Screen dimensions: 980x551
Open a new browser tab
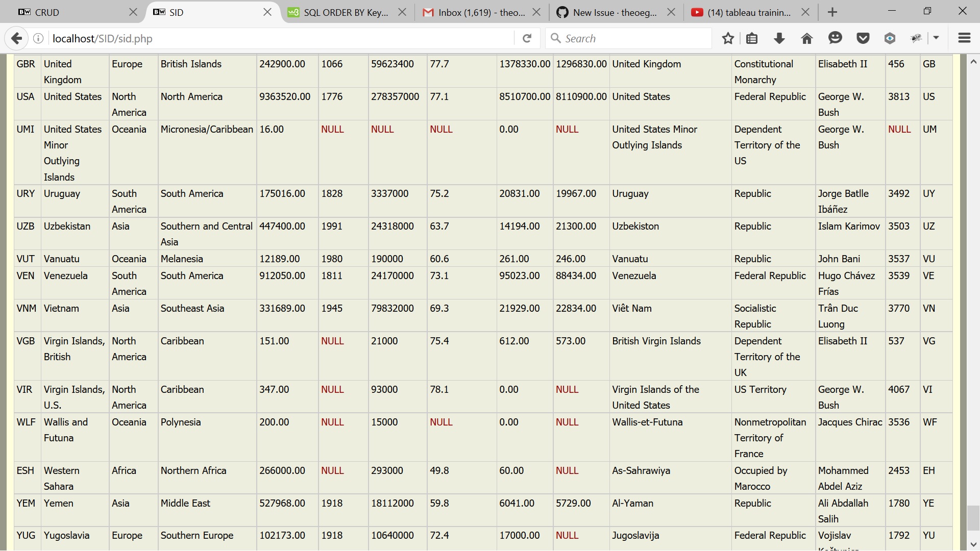[x=832, y=12]
